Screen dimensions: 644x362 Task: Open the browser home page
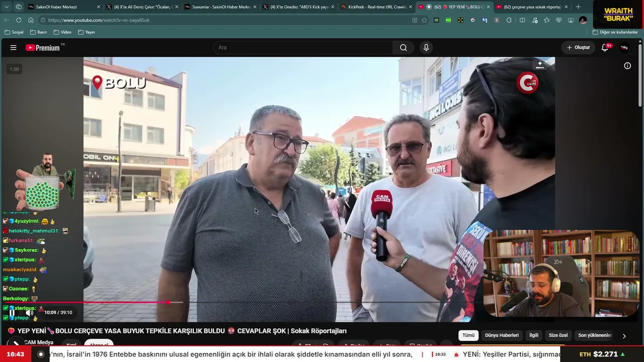(x=31, y=20)
